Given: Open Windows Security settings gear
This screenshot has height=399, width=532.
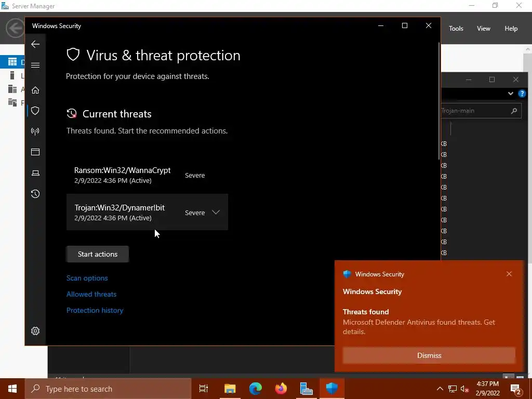Looking at the screenshot, I should (x=35, y=331).
